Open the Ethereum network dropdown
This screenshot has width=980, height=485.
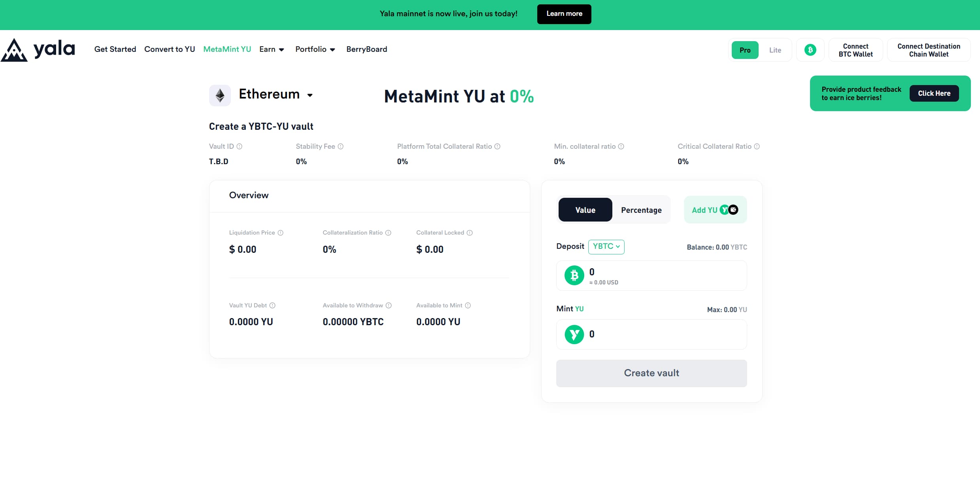tap(310, 95)
